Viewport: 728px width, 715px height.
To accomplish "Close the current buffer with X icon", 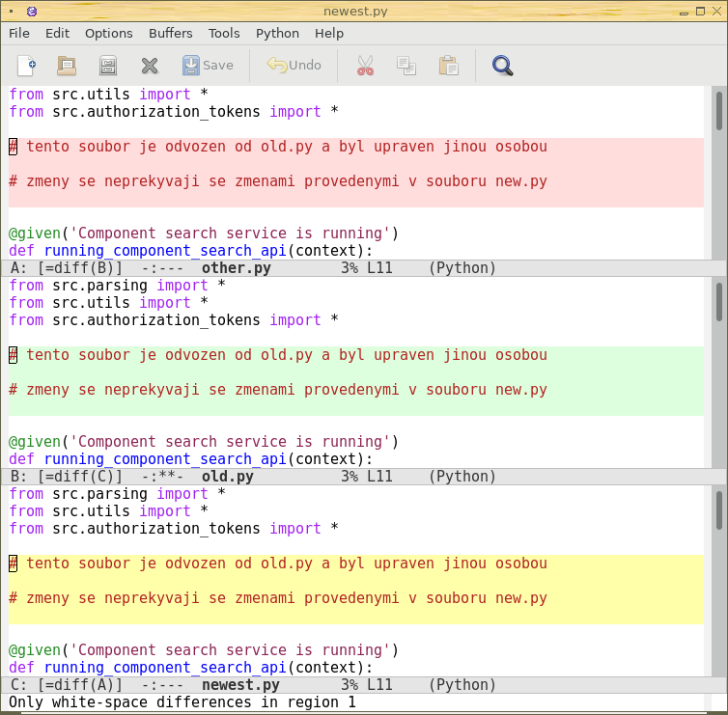I will pyautogui.click(x=150, y=66).
